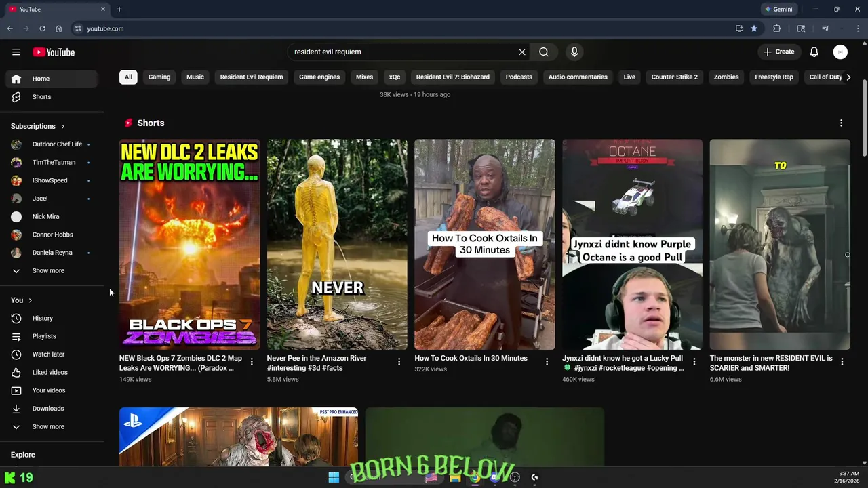Open options for Black Ops 7 Zombies short

pos(252,362)
